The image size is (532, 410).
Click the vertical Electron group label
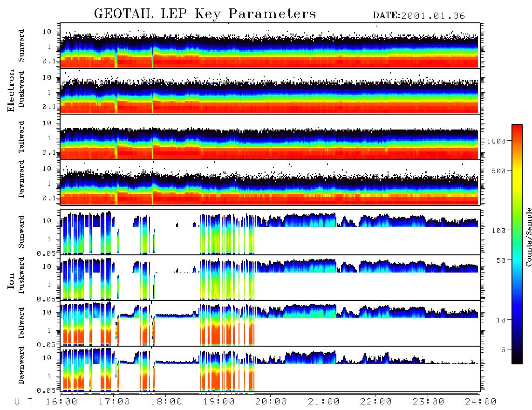(x=11, y=90)
